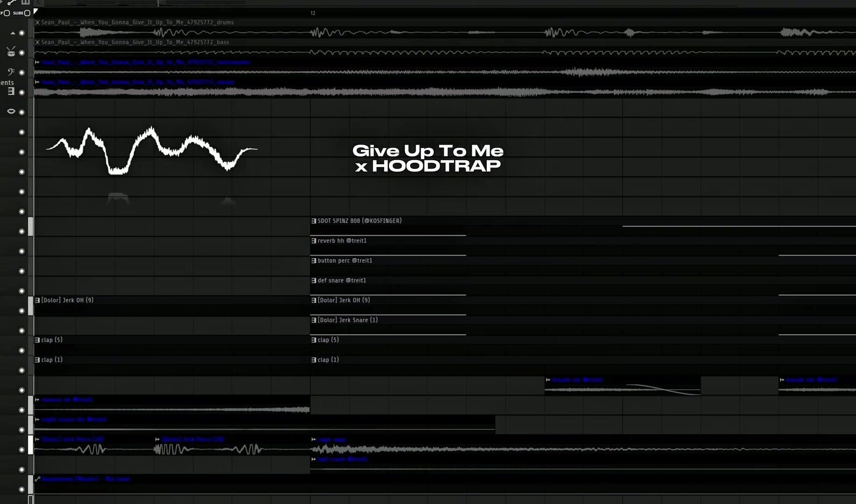
Task: Click the pattern icon of SDOT SPINZ 808 clip
Action: coord(314,221)
